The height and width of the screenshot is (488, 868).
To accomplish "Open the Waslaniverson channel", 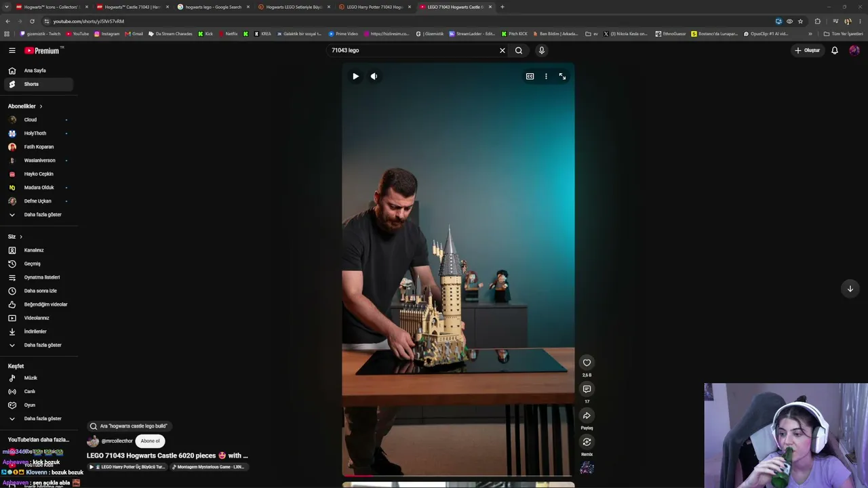I will pos(38,161).
